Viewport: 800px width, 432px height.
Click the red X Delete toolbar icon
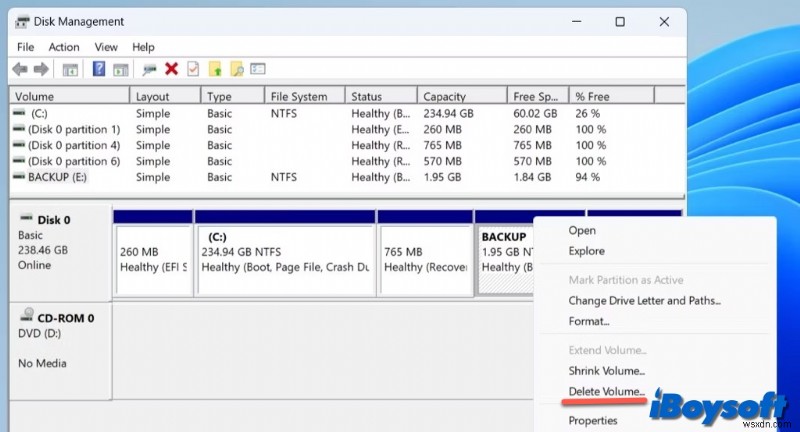pyautogui.click(x=171, y=69)
